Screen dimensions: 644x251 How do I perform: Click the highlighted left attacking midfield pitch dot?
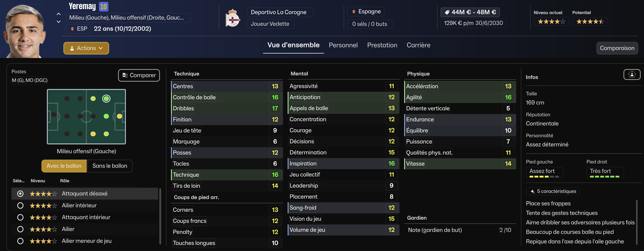click(x=106, y=99)
